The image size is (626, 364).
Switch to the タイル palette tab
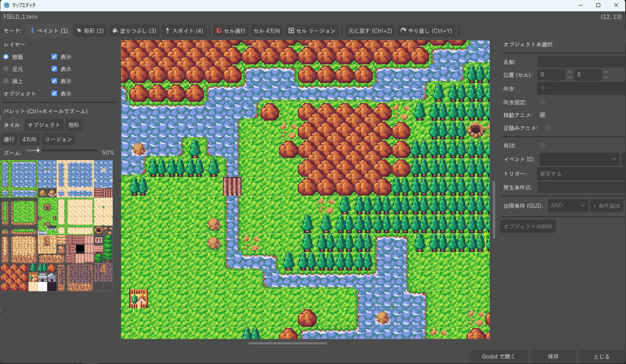point(12,125)
